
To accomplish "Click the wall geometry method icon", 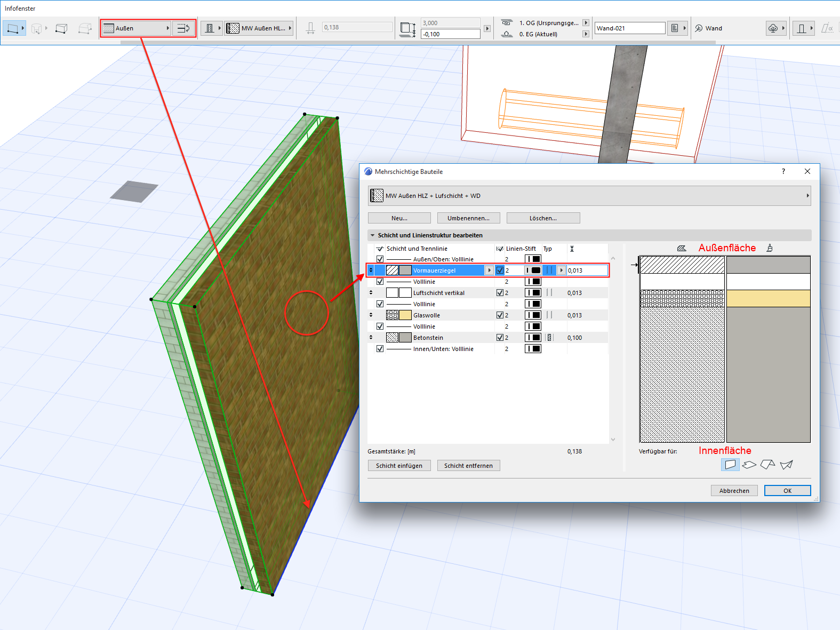I will [14, 28].
